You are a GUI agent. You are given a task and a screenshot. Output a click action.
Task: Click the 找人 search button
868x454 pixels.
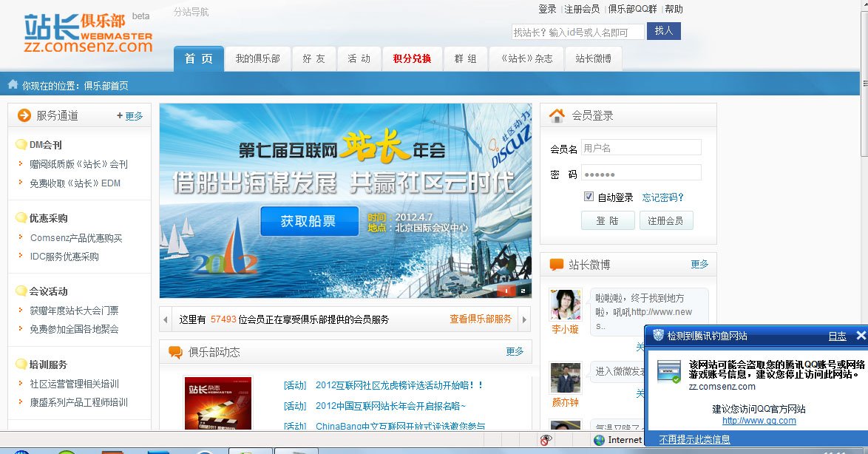tap(664, 31)
